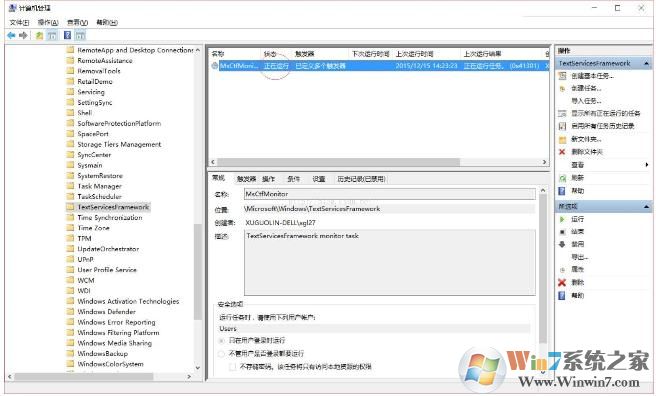This screenshot has width=656, height=396.
Task: Click the green Run arrow icon
Action: click(x=562, y=219)
